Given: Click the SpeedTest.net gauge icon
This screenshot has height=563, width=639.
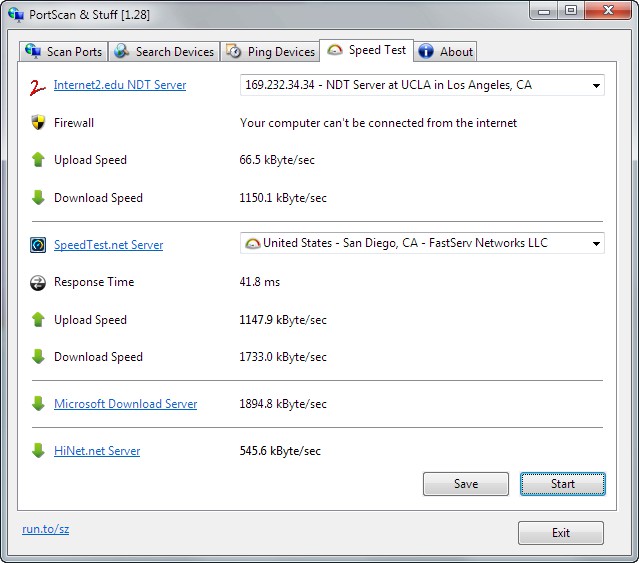Looking at the screenshot, I should (38, 245).
